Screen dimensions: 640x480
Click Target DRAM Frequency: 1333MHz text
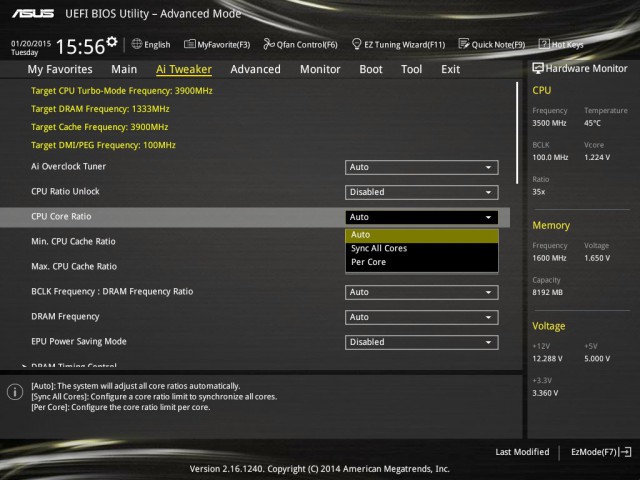[x=100, y=109]
